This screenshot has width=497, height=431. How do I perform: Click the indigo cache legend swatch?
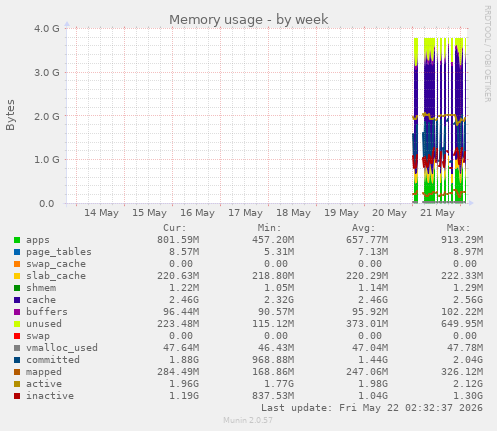coord(17,300)
